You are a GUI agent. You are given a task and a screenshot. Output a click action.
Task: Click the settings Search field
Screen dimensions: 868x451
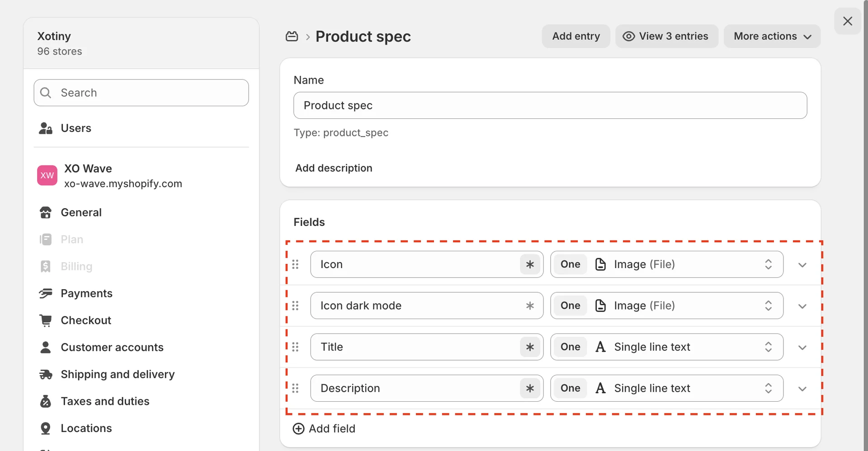coord(141,93)
